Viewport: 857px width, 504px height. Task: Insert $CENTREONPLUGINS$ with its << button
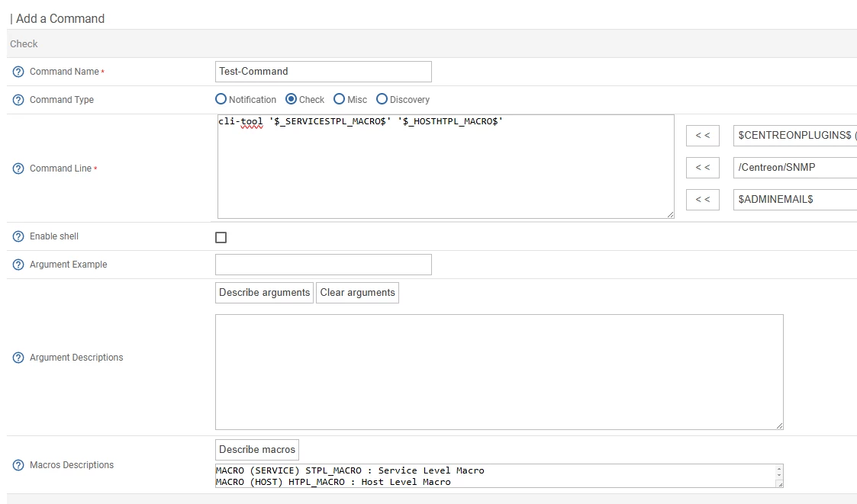[x=702, y=136]
